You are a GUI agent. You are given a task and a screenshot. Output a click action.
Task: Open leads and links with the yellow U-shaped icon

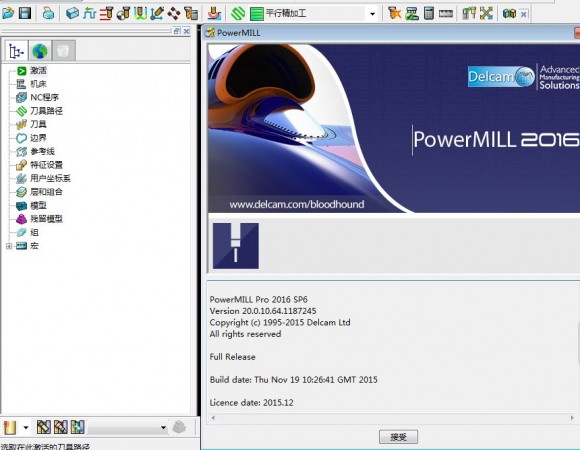pyautogui.click(x=140, y=14)
